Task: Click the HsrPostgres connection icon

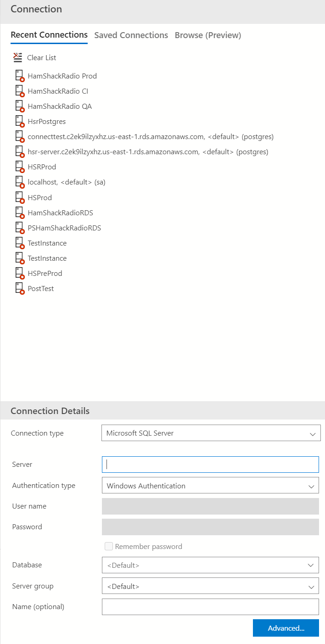Action: click(19, 122)
